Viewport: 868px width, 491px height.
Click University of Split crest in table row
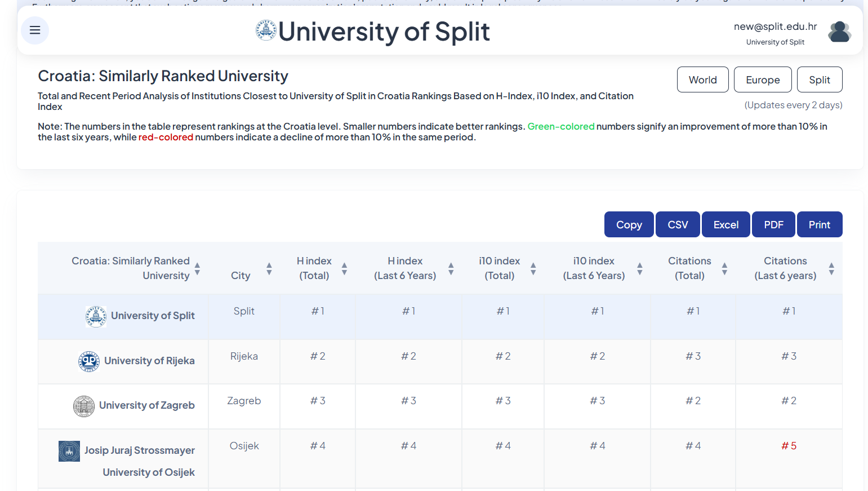[x=96, y=316]
